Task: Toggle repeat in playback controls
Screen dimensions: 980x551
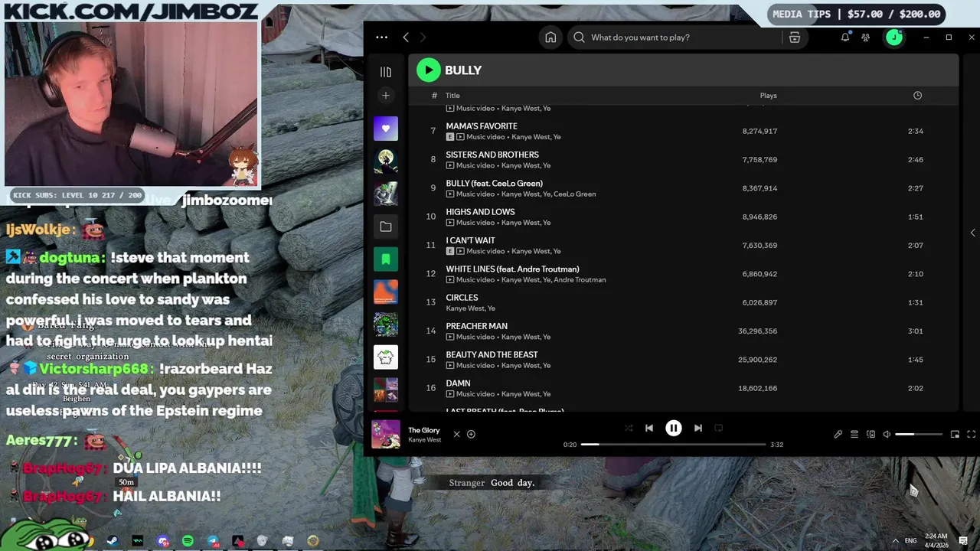Action: pyautogui.click(x=718, y=429)
